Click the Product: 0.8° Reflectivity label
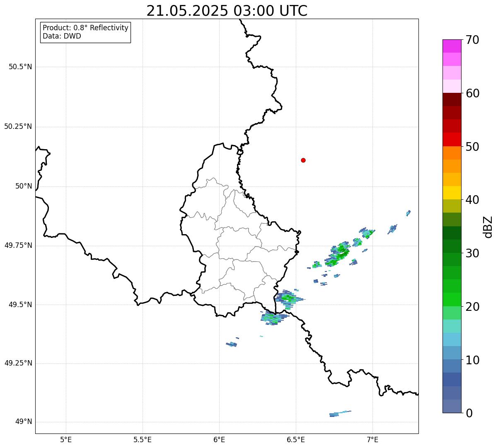 [86, 28]
